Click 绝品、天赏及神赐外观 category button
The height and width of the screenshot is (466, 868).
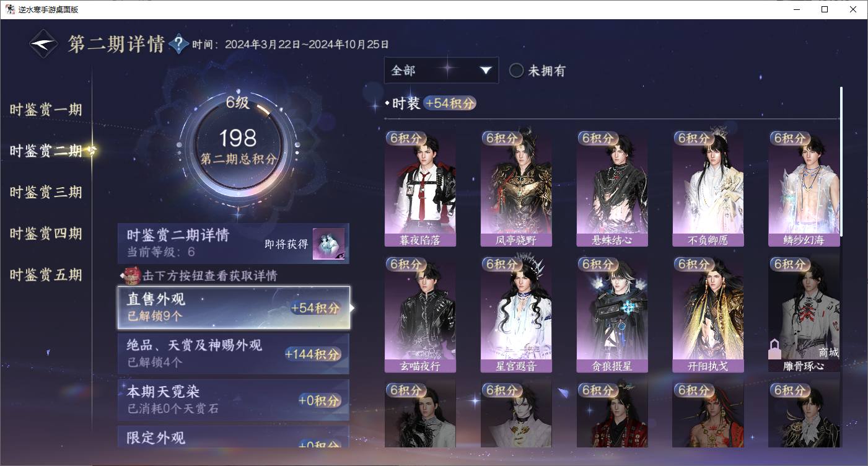pos(234,353)
